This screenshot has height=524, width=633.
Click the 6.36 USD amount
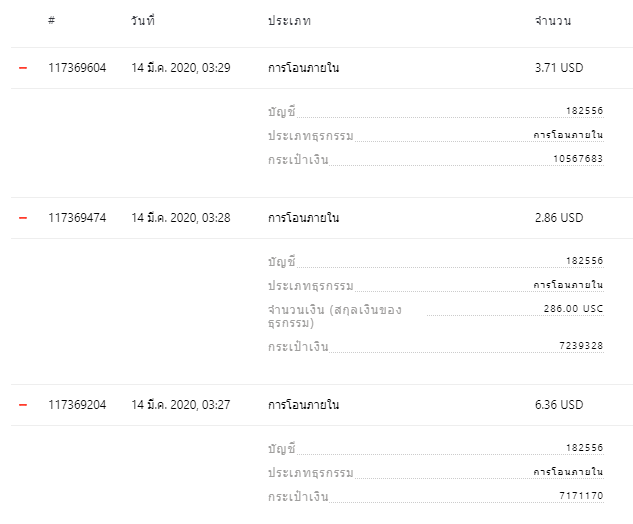[559, 405]
